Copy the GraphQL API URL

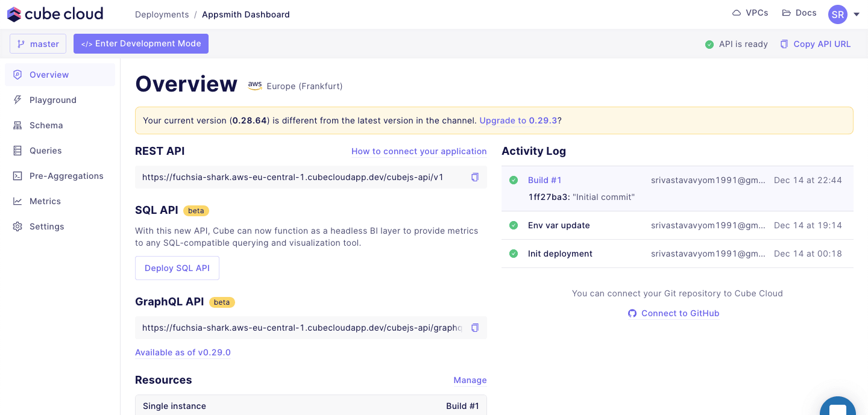pos(475,328)
